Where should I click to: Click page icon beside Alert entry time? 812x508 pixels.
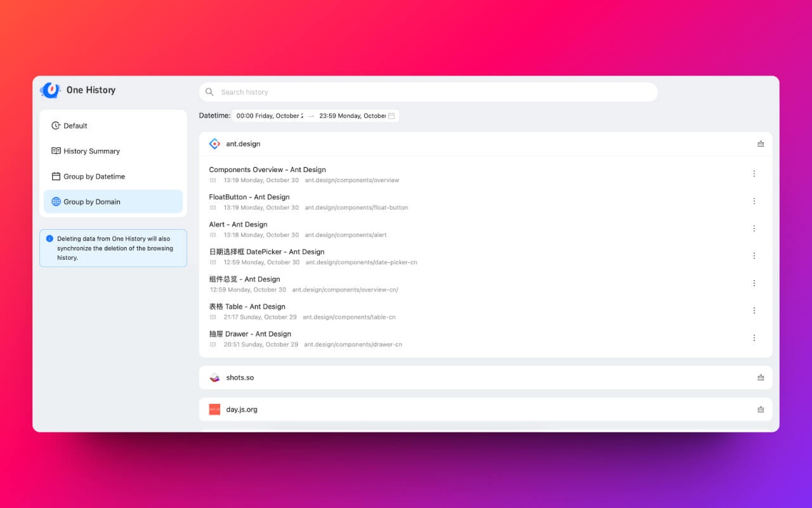tap(213, 235)
